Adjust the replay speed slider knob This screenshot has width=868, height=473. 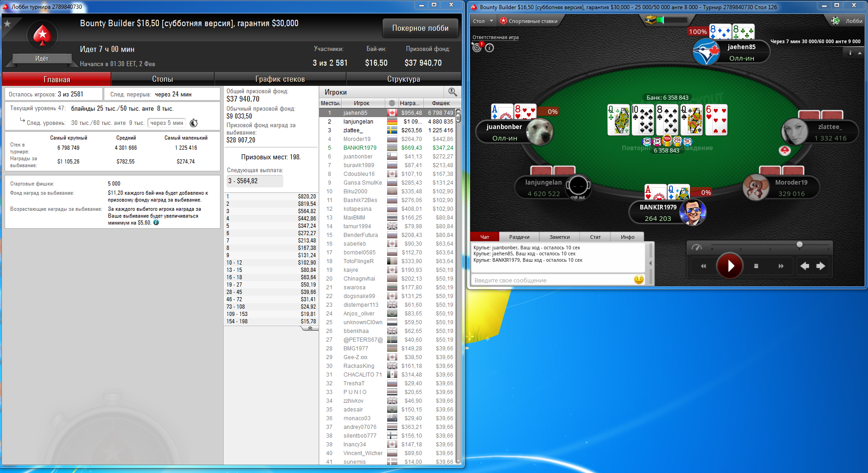point(800,244)
